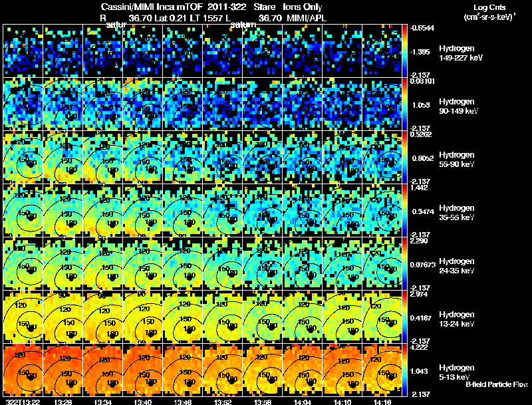Click the Log Cnts units heading
The height and width of the screenshot is (405, 532).
pyautogui.click(x=489, y=7)
